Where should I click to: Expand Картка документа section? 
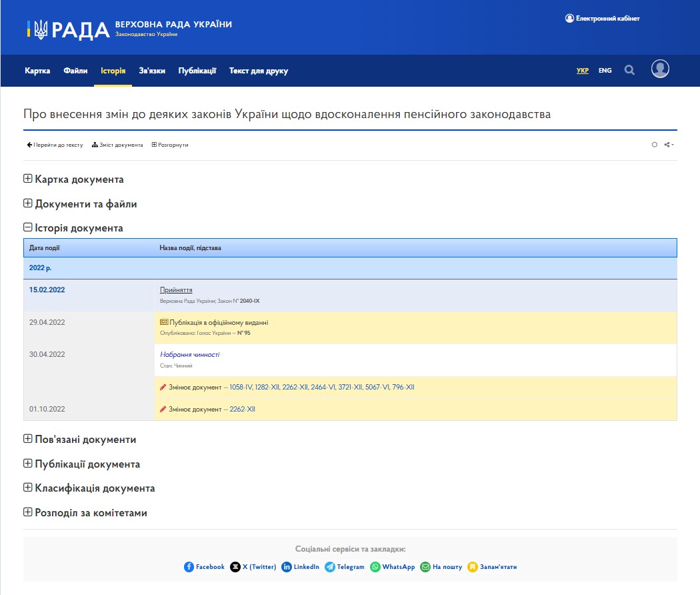(x=73, y=179)
